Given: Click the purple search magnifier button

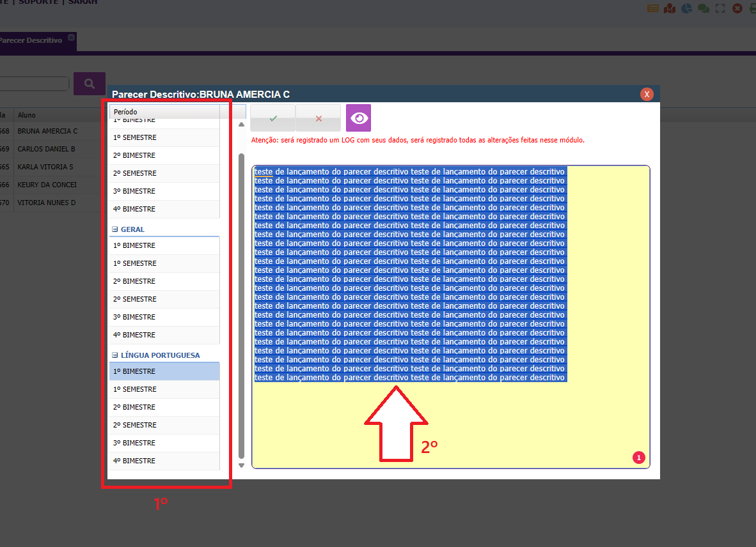Looking at the screenshot, I should (x=89, y=84).
